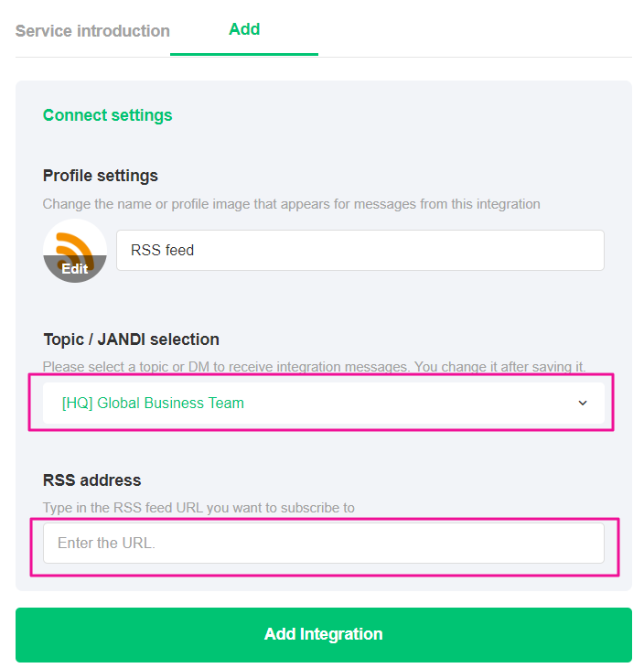The height and width of the screenshot is (668, 644).
Task: Click the Connect settings heading
Action: [108, 115]
